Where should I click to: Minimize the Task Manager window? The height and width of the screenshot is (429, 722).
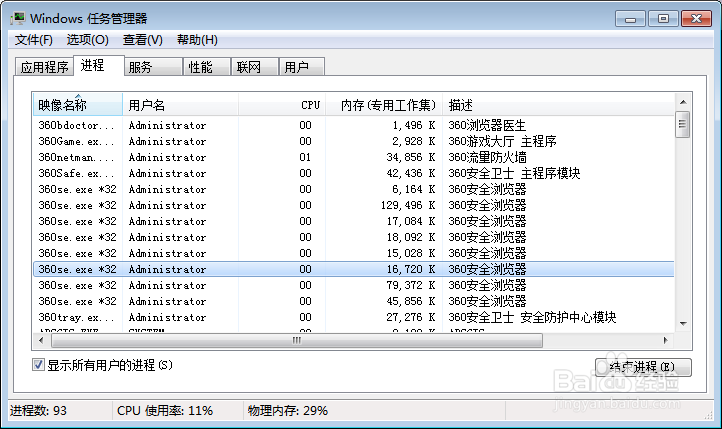click(x=630, y=19)
